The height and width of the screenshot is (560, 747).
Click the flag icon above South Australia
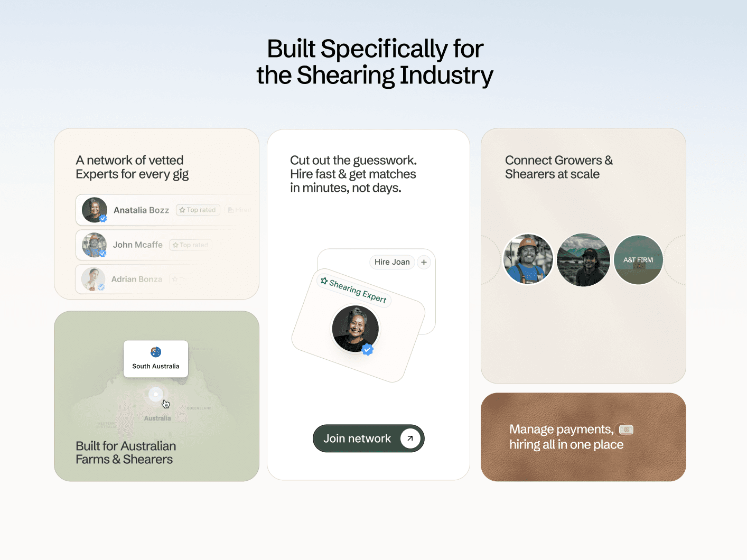[x=156, y=352]
